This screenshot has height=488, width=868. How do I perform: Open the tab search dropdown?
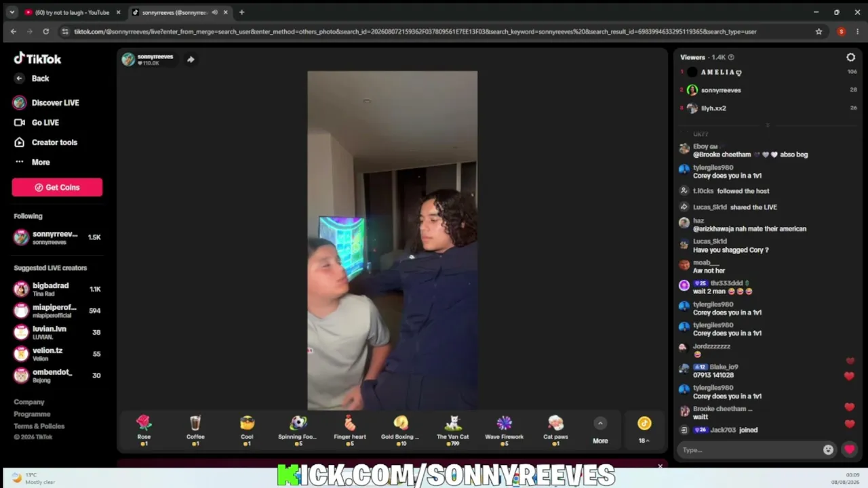[12, 12]
